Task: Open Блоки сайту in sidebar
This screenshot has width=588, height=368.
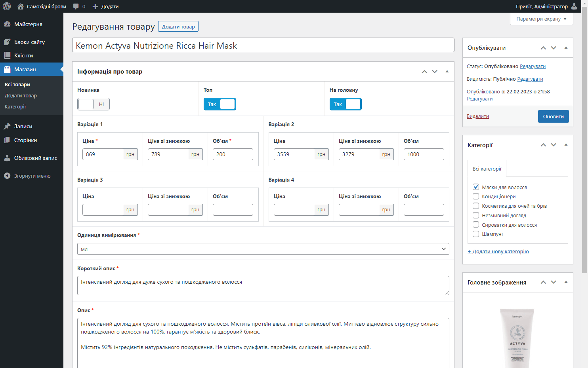Action: pyautogui.click(x=29, y=42)
